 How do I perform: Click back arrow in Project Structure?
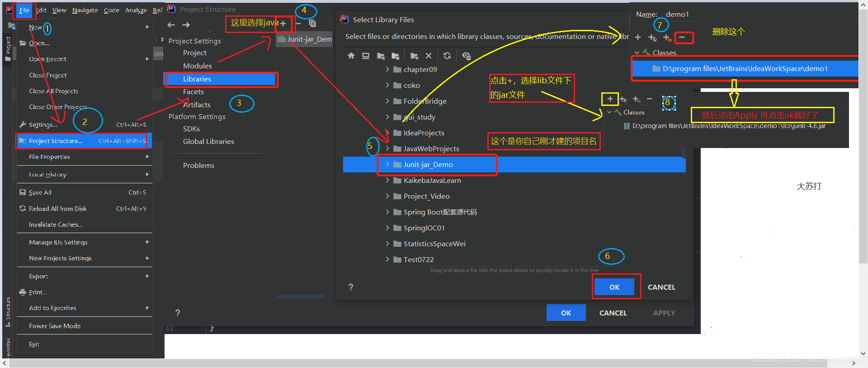[171, 25]
